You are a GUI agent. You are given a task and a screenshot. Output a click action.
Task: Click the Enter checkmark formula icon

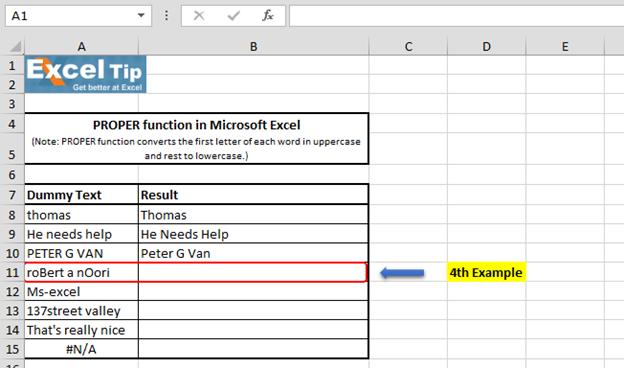[234, 16]
